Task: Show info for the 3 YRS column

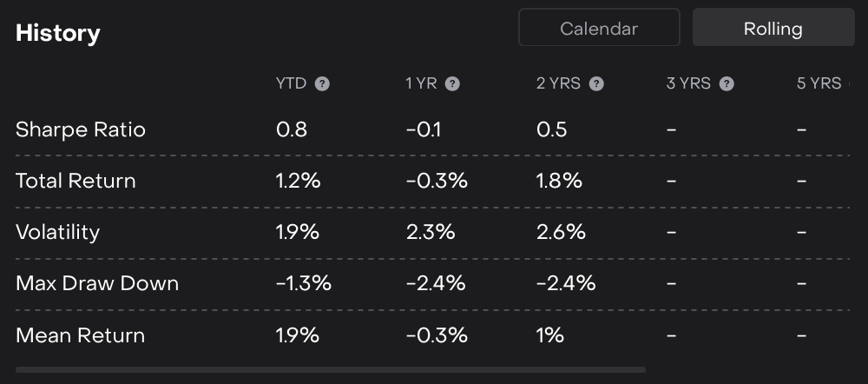Action: (727, 84)
